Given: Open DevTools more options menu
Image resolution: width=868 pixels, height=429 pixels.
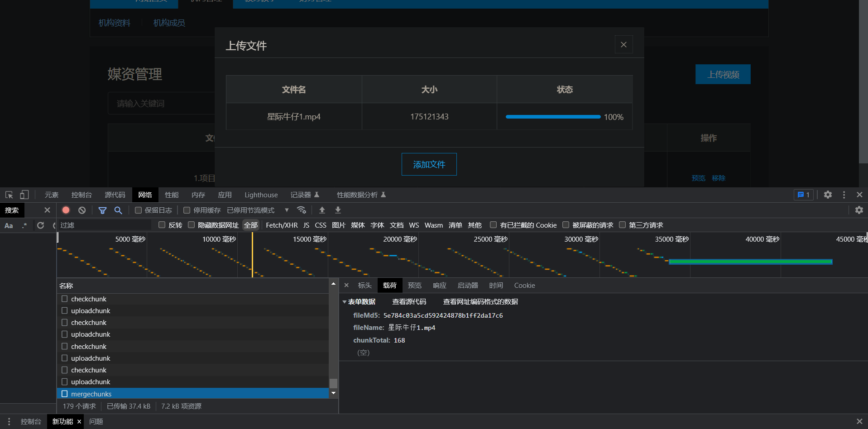Looking at the screenshot, I should tap(844, 195).
